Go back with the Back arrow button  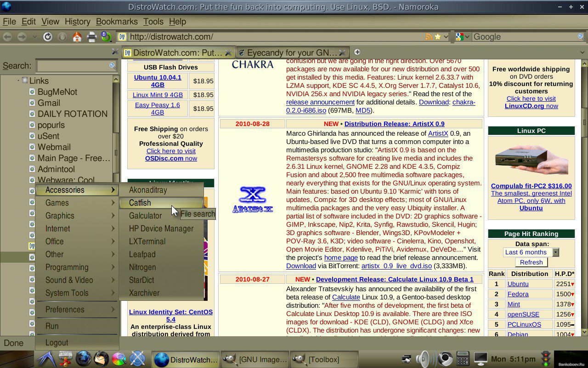(x=7, y=37)
